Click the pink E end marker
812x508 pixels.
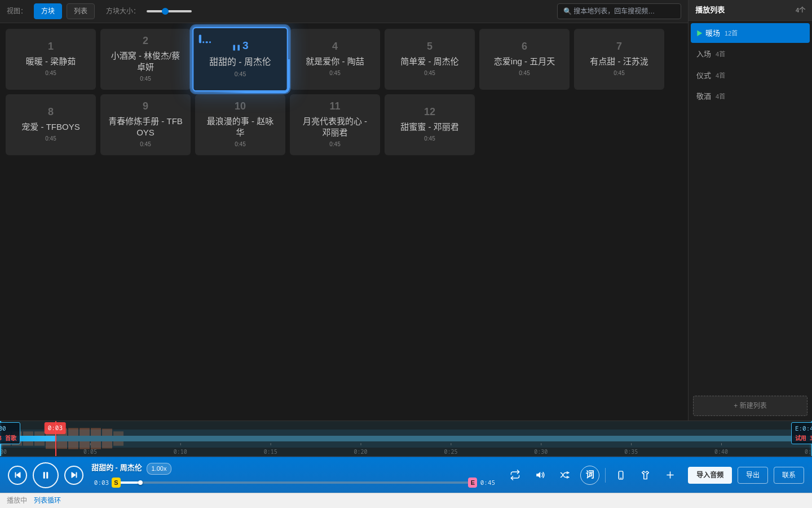(473, 483)
